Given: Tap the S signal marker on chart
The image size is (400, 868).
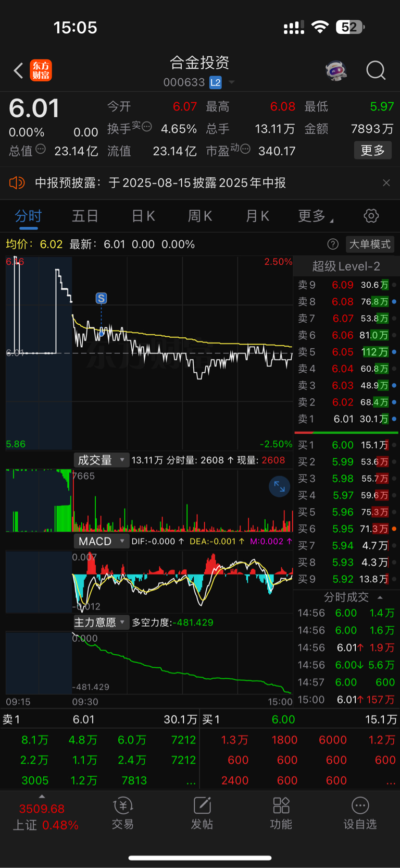Looking at the screenshot, I should pyautogui.click(x=101, y=298).
